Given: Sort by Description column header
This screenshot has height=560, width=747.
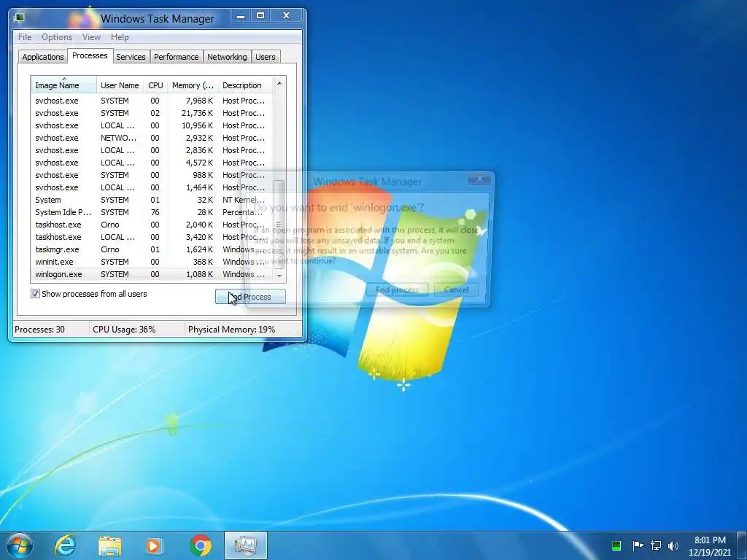Looking at the screenshot, I should click(245, 85).
